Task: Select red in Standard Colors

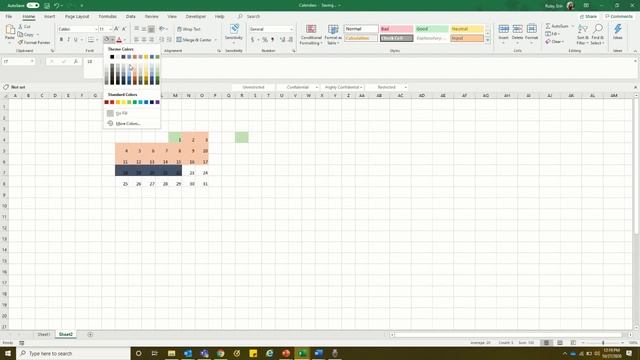Action: (x=112, y=102)
